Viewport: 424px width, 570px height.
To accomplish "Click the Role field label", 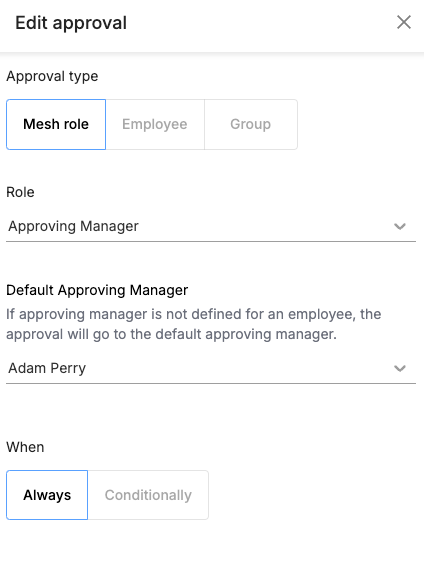I will coord(20,192).
